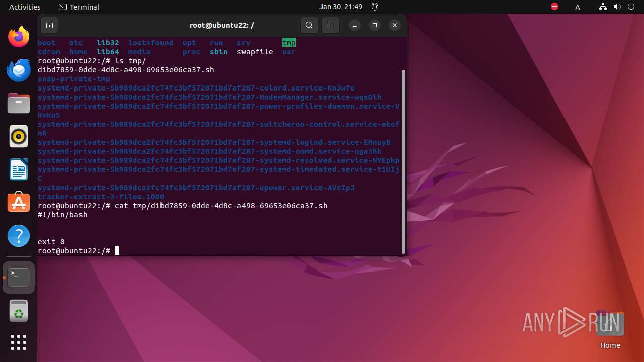
Task: Click the 'proc' directory name
Action: click(x=192, y=52)
